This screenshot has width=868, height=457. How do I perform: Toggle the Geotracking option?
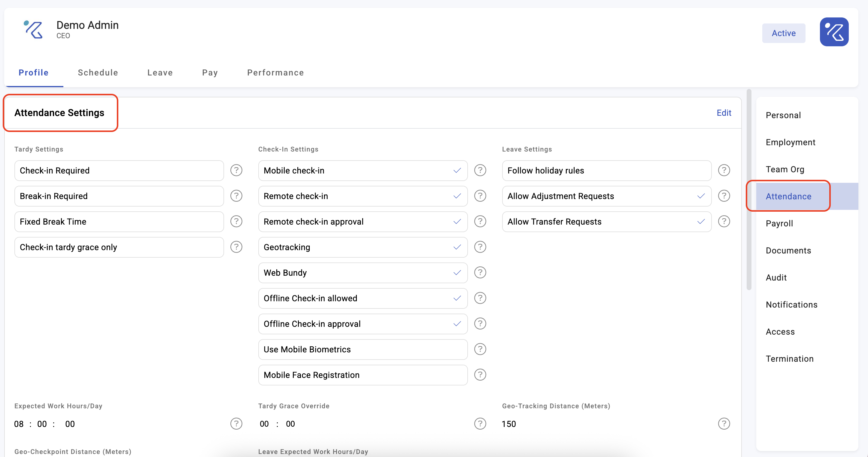(x=363, y=247)
